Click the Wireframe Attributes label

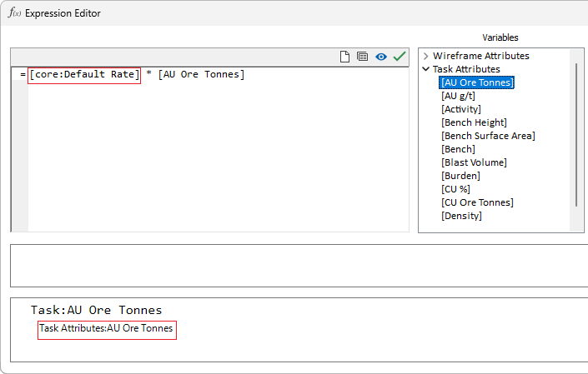pyautogui.click(x=480, y=56)
